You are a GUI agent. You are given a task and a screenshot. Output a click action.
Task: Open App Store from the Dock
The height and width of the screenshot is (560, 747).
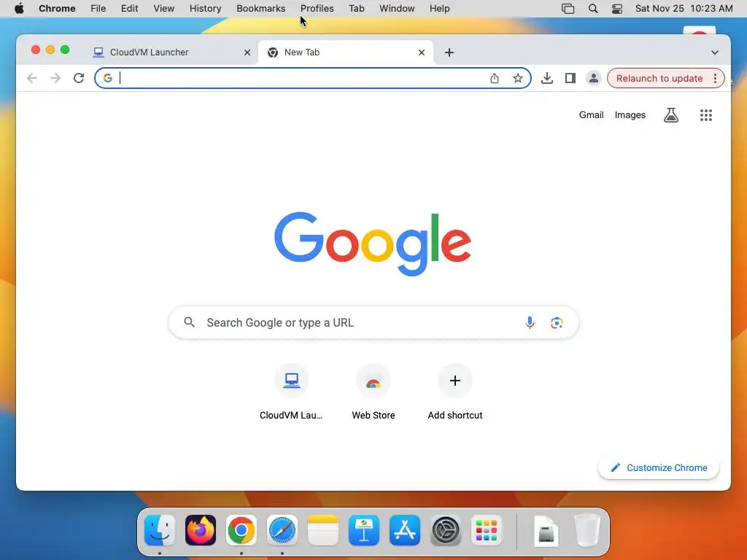tap(404, 530)
